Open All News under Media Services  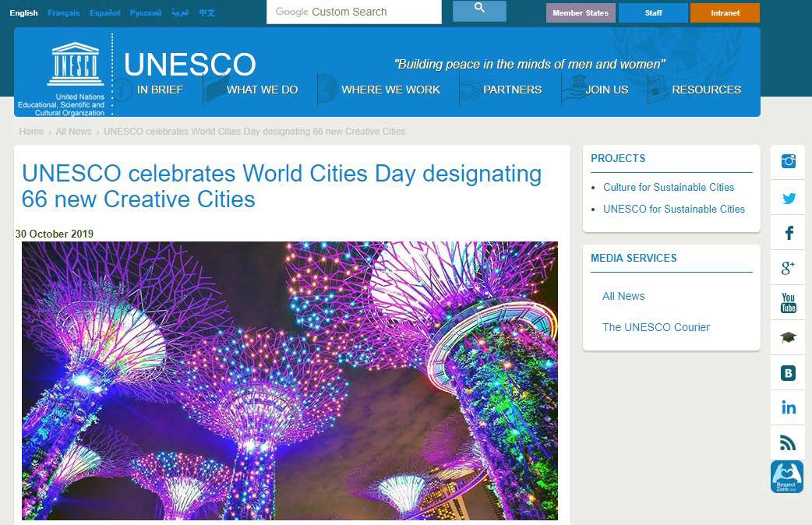click(623, 296)
